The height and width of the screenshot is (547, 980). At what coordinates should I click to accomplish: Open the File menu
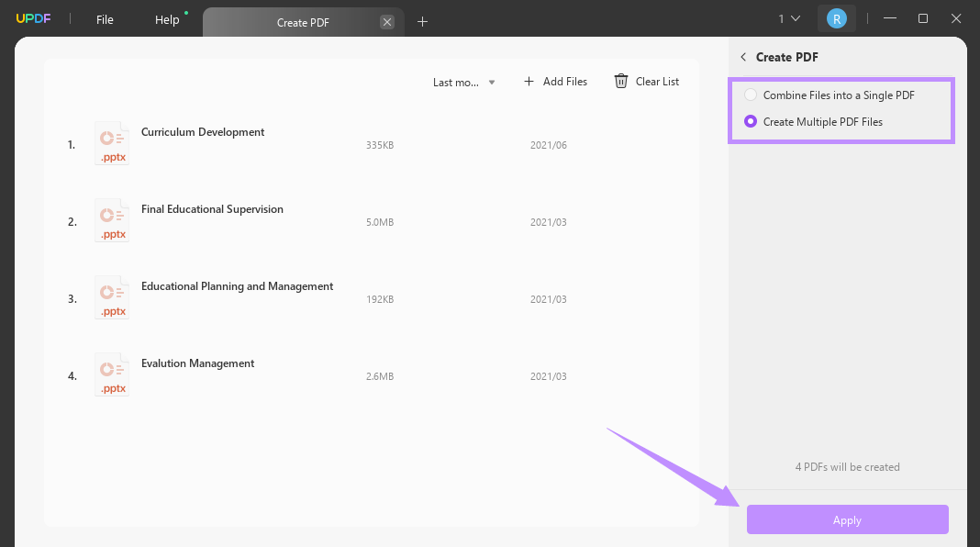point(106,19)
